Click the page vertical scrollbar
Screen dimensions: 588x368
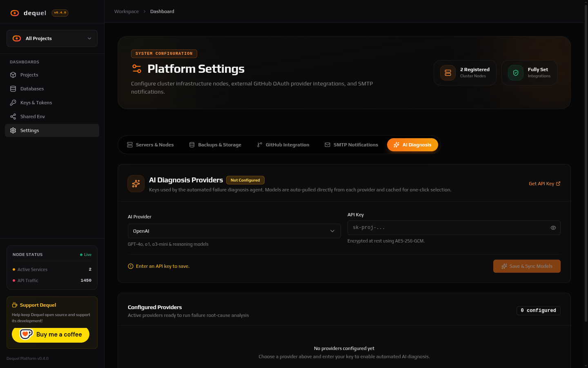coord(586,164)
